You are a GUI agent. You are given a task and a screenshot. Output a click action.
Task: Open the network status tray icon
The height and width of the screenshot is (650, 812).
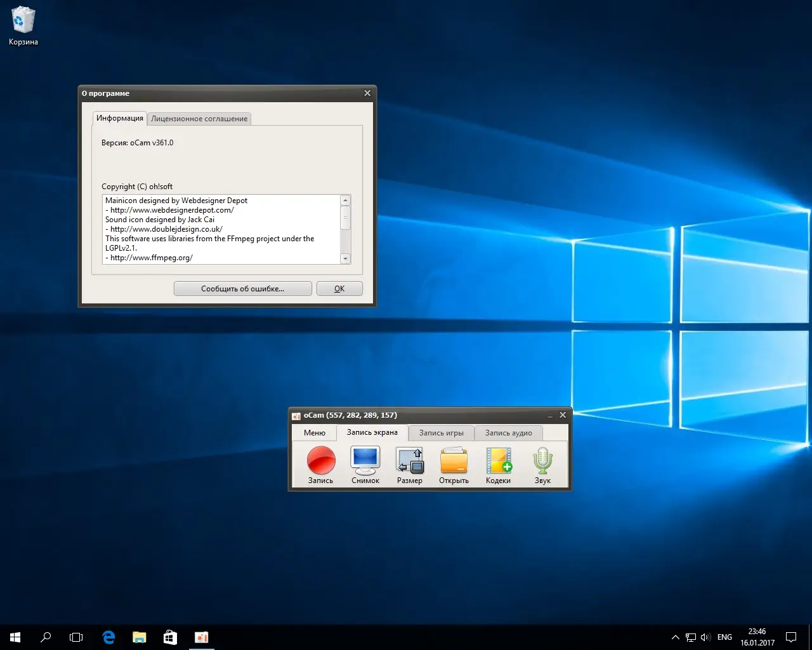tap(691, 637)
